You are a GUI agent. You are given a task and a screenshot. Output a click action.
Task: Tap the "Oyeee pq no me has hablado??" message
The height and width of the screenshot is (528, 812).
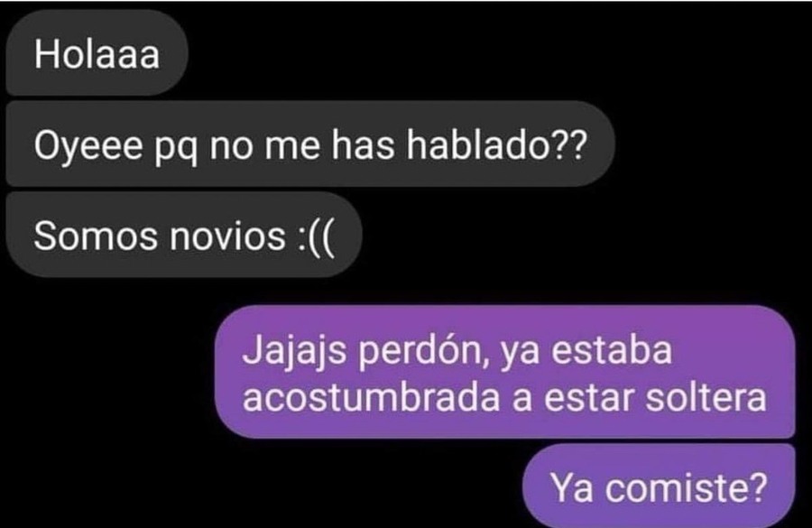pos(310,144)
